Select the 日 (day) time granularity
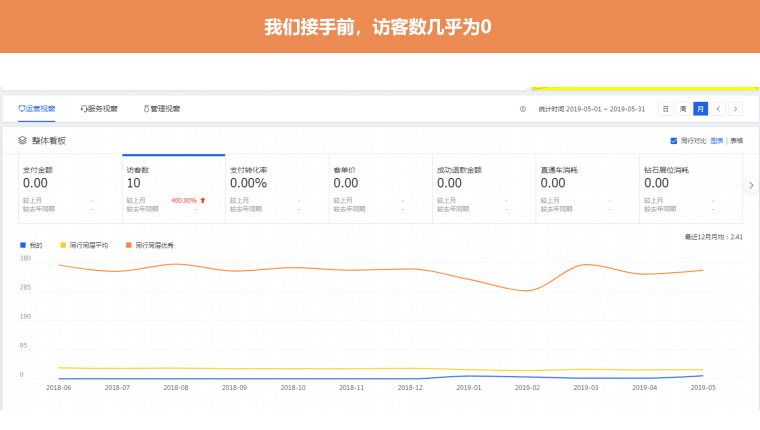 pyautogui.click(x=666, y=109)
